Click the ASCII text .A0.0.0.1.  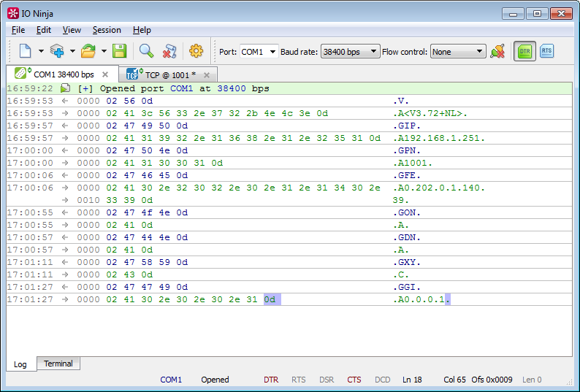(x=421, y=299)
